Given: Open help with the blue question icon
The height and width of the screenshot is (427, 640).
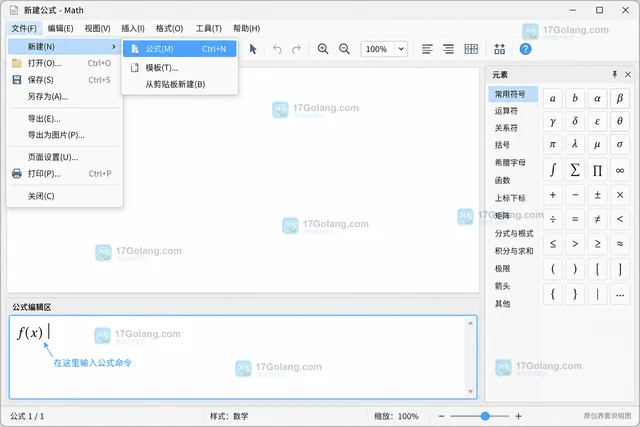Looking at the screenshot, I should tap(525, 49).
